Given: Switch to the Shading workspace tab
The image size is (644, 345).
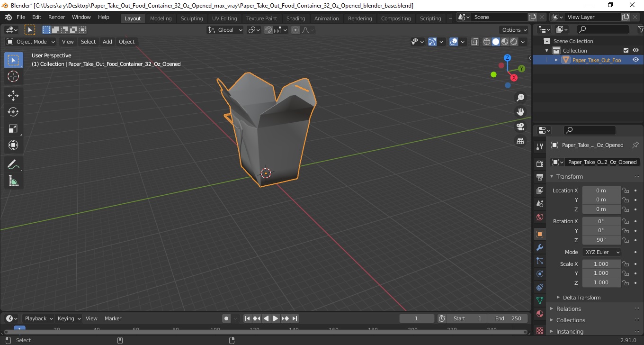Looking at the screenshot, I should click(296, 18).
